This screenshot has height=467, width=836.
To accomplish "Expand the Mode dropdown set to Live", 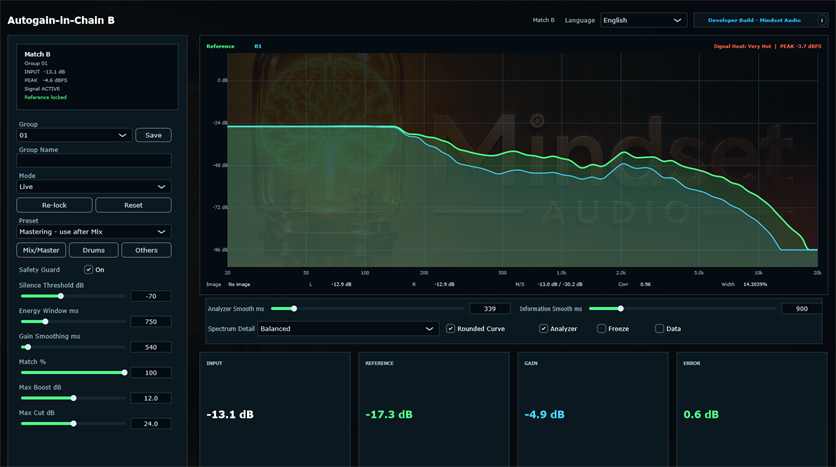I will [94, 187].
